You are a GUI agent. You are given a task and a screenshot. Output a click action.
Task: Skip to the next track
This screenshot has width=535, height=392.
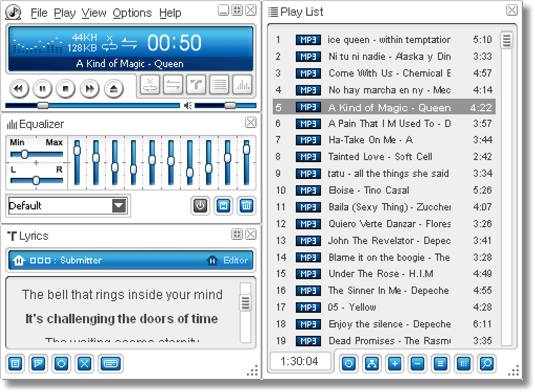tap(89, 89)
